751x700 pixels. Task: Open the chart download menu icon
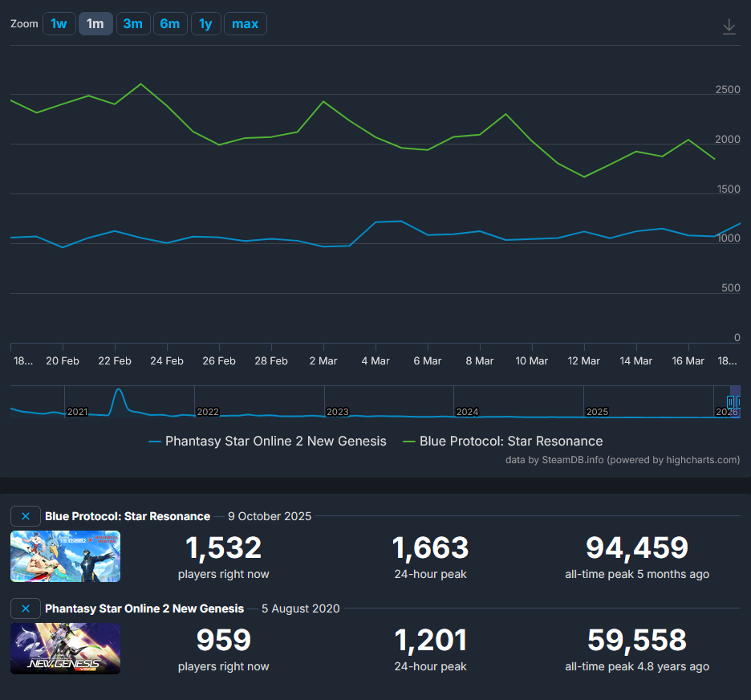click(x=729, y=26)
